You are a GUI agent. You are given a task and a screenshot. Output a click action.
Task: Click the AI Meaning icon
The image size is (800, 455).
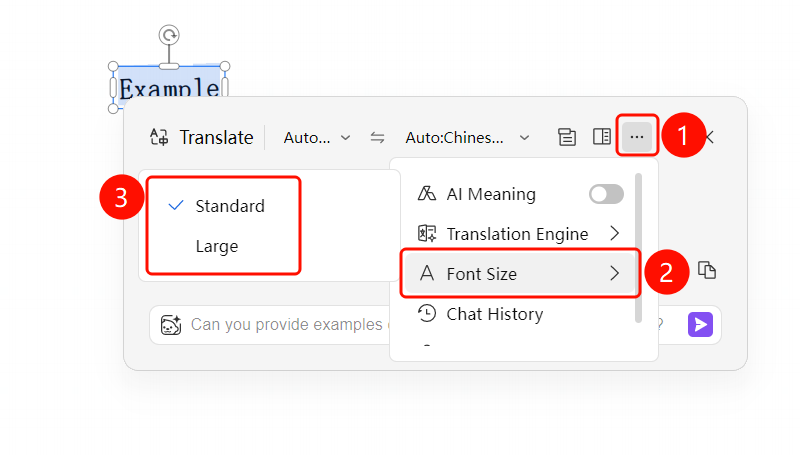pos(427,193)
